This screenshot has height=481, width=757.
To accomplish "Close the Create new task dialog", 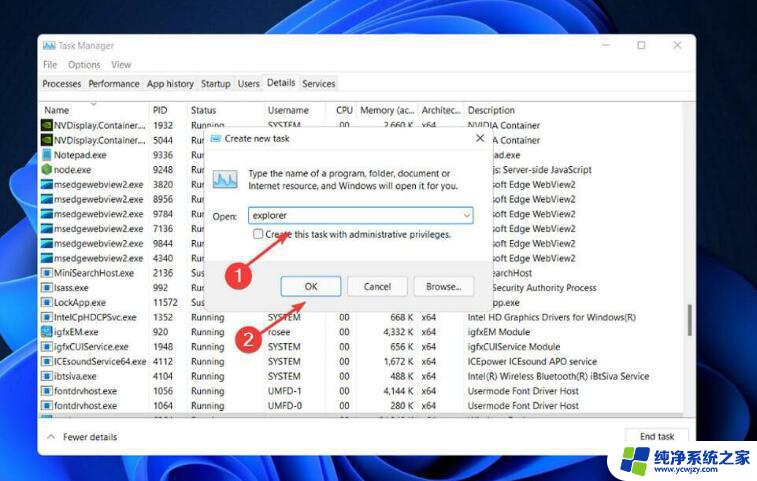I will pyautogui.click(x=480, y=138).
